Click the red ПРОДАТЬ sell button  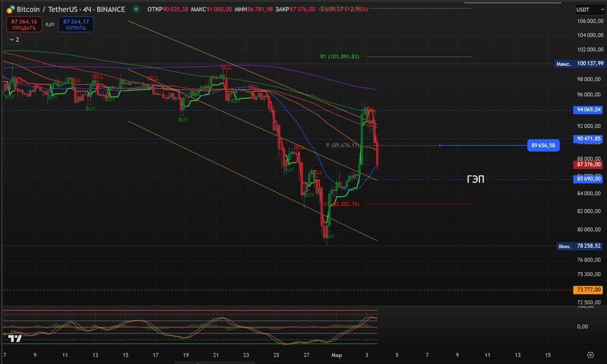pyautogui.click(x=24, y=25)
